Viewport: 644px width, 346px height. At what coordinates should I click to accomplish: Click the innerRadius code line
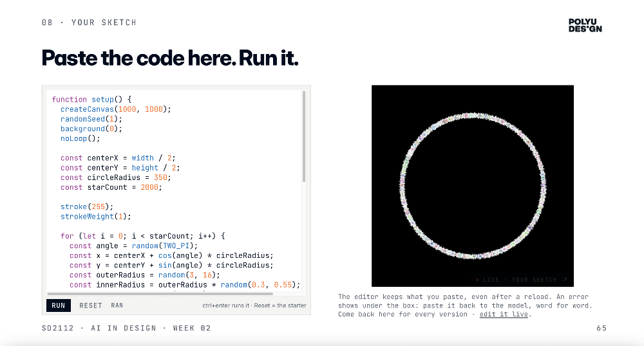184,285
